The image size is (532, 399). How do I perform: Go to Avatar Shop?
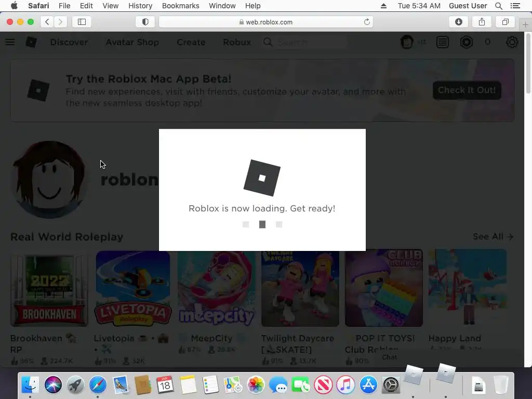[x=132, y=42]
